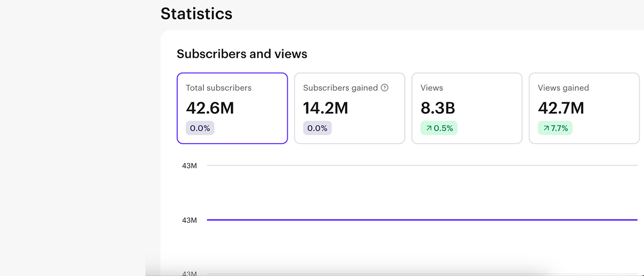Open the Views metric label
Image resolution: width=644 pixels, height=276 pixels.
point(431,88)
